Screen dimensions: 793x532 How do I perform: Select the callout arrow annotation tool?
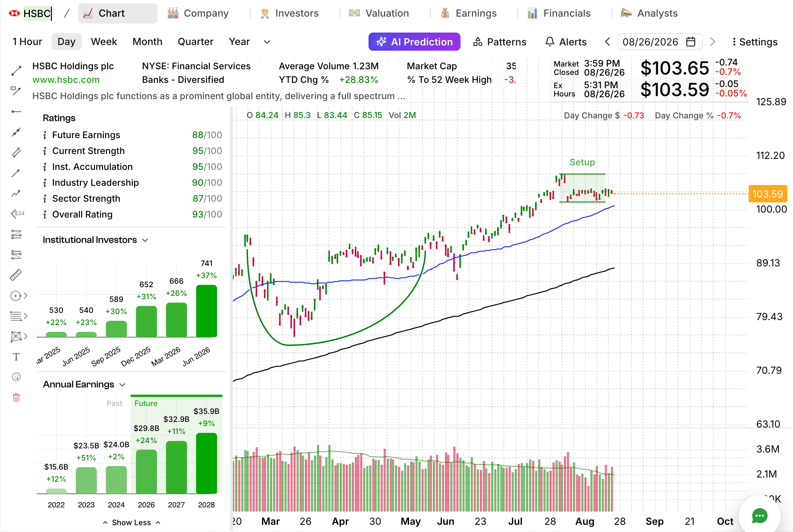(16, 91)
